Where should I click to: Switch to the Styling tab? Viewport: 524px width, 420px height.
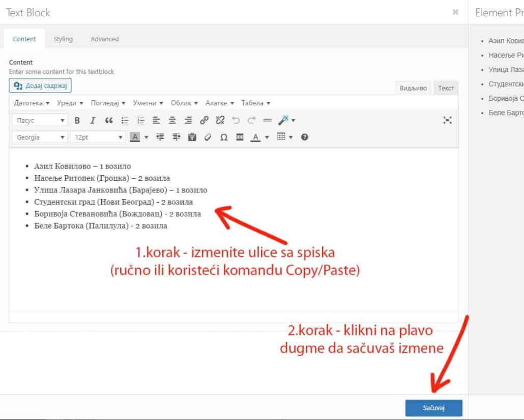(63, 39)
